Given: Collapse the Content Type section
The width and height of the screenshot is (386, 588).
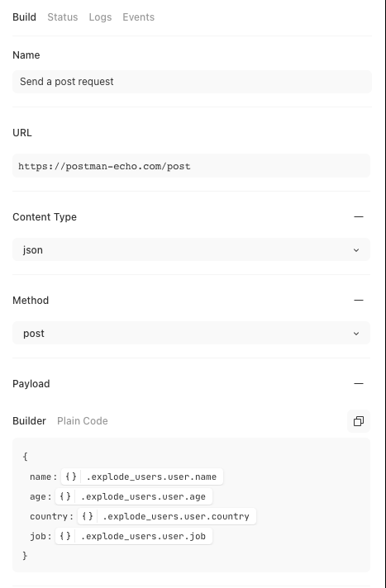Looking at the screenshot, I should click(x=359, y=216).
